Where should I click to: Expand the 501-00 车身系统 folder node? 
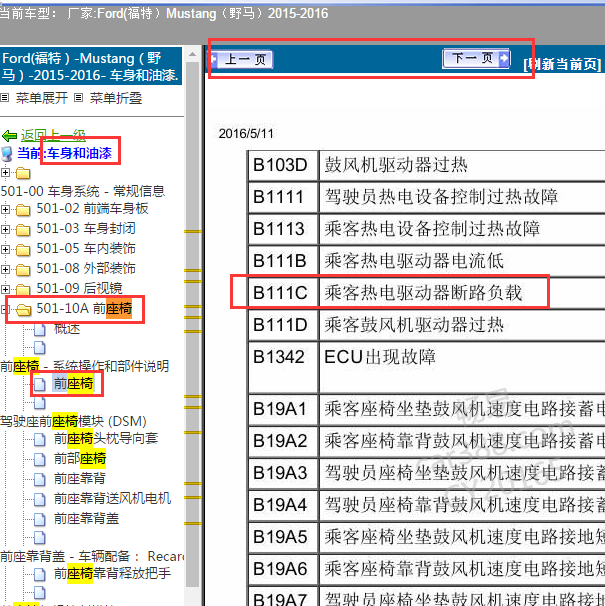pyautogui.click(x=5, y=172)
